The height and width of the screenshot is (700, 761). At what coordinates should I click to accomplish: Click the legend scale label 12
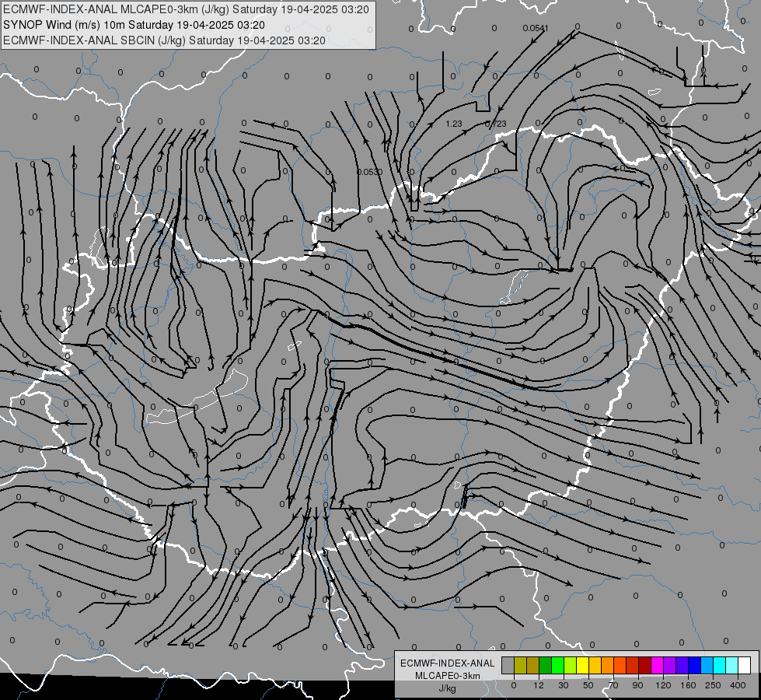[538, 685]
